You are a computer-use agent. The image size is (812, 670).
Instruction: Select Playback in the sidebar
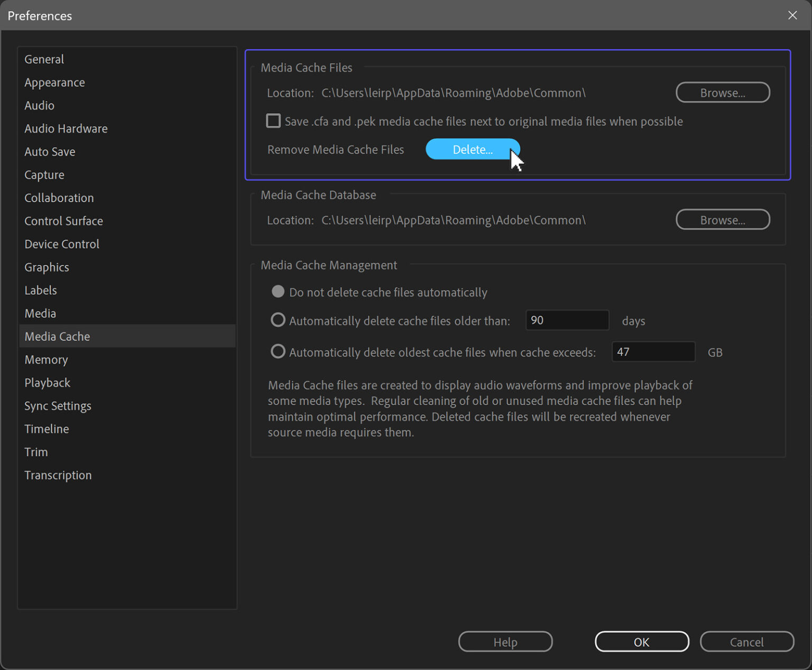(47, 383)
